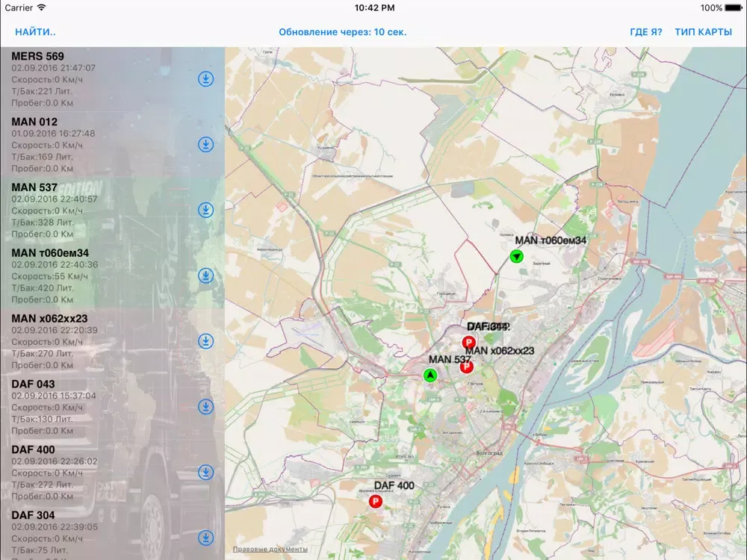Tap the download icon for MERS 569
Image resolution: width=747 pixels, height=560 pixels.
click(x=206, y=79)
